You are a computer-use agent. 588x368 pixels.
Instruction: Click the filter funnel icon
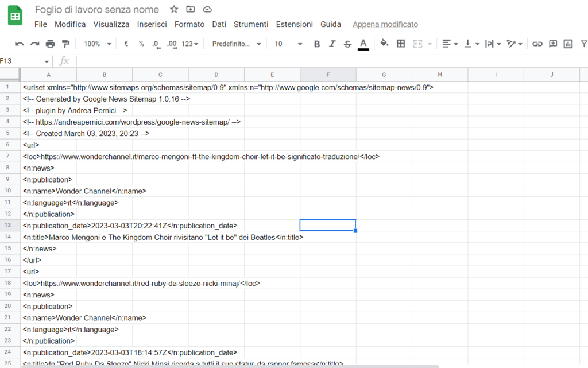pyautogui.click(x=584, y=44)
